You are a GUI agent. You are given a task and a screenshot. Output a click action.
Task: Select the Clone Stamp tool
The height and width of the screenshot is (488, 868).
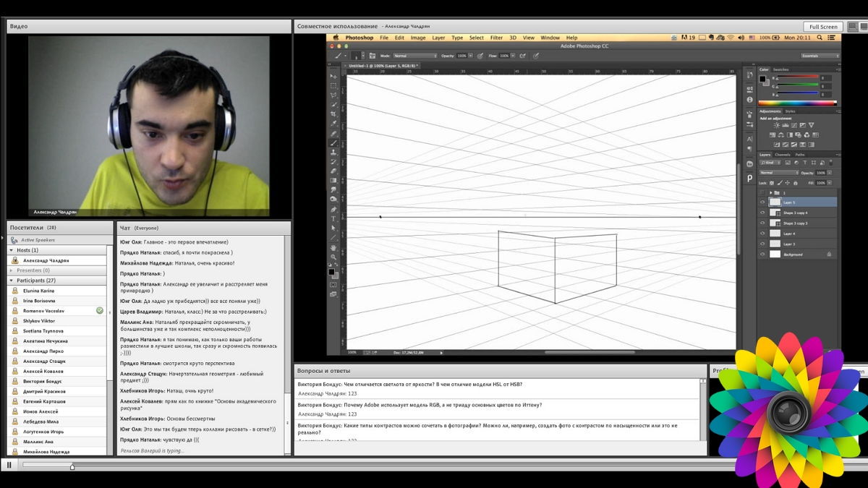[333, 152]
